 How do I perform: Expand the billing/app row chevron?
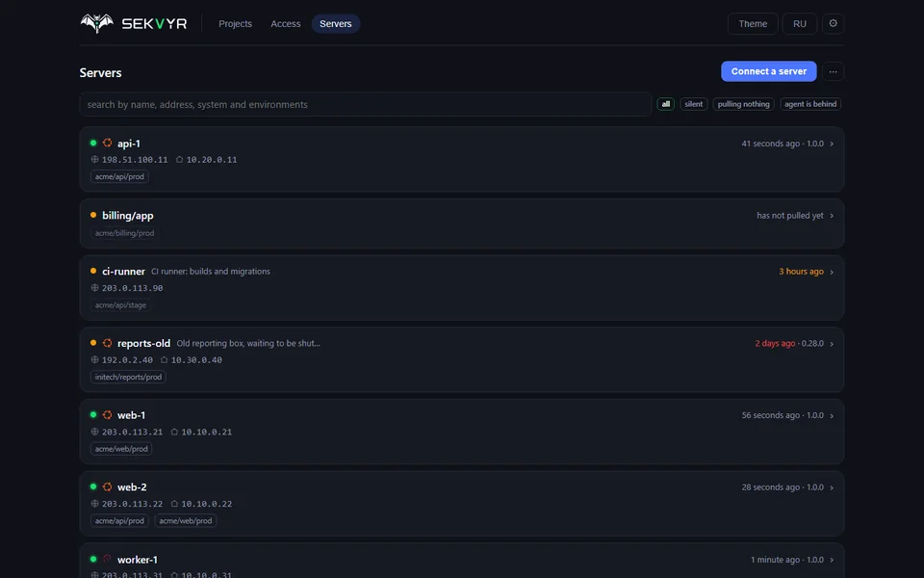[x=832, y=216]
